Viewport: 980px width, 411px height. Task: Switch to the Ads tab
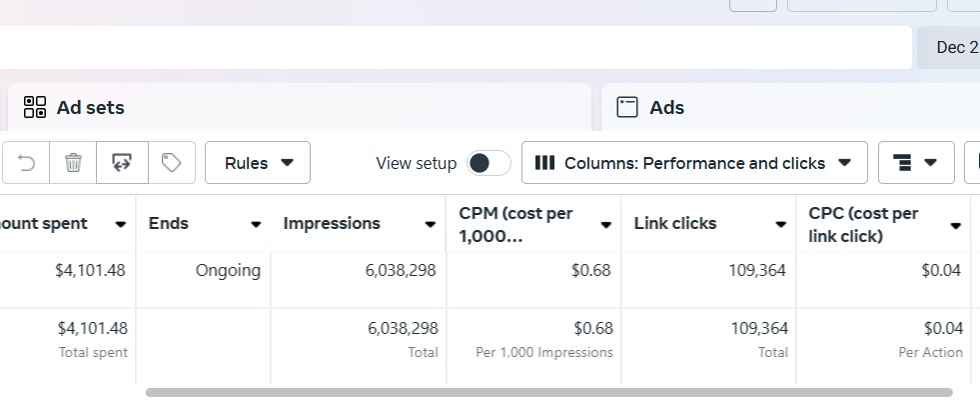click(x=666, y=107)
